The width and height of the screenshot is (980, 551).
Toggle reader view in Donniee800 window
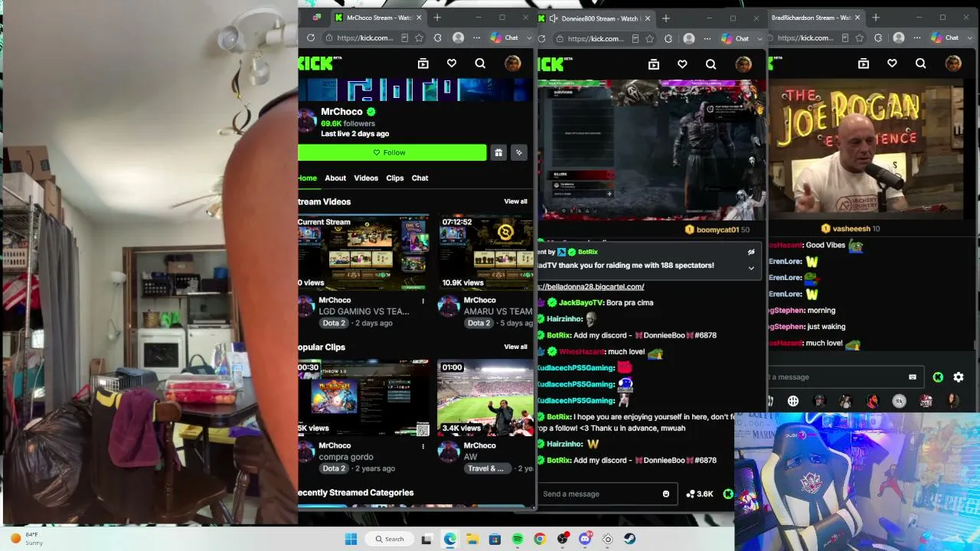635,38
